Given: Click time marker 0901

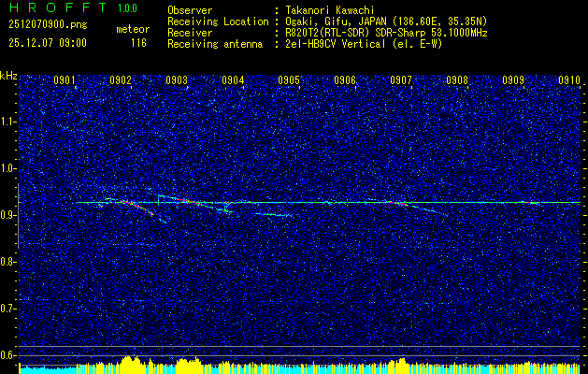Looking at the screenshot, I should 65,80.
